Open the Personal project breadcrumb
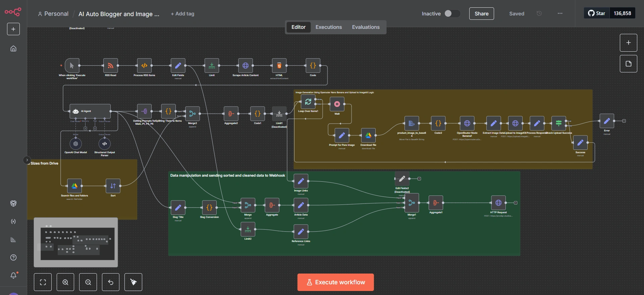Image resolution: width=644 pixels, height=295 pixels. 53,14
